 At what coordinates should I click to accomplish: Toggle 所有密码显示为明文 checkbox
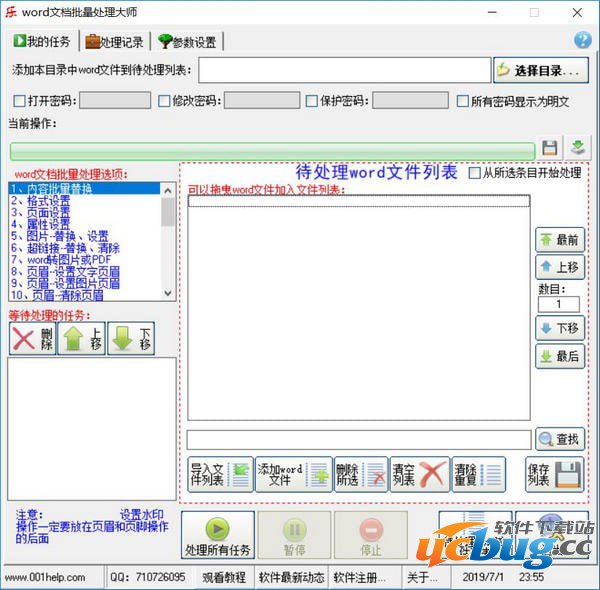[463, 101]
